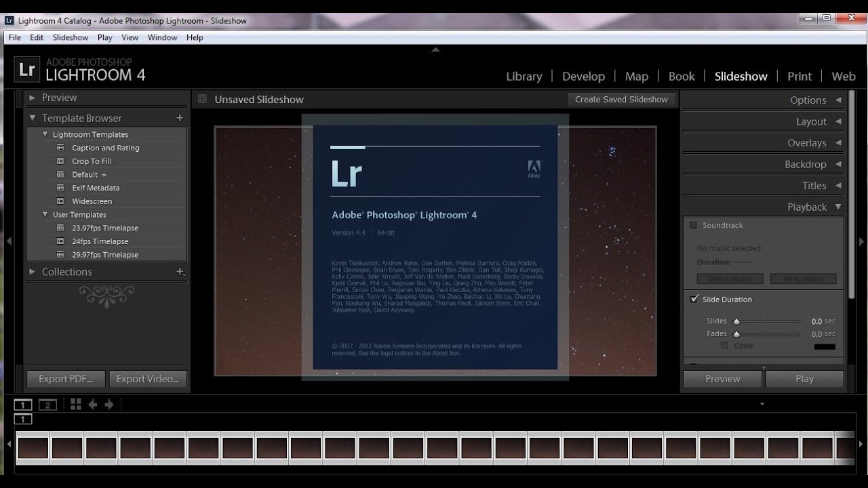
Task: Open the View menu
Action: [x=130, y=37]
